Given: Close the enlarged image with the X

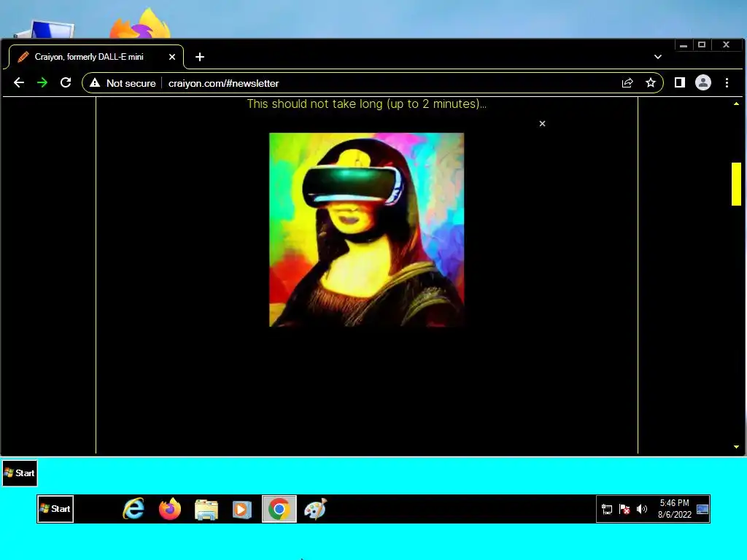Looking at the screenshot, I should pyautogui.click(x=542, y=124).
